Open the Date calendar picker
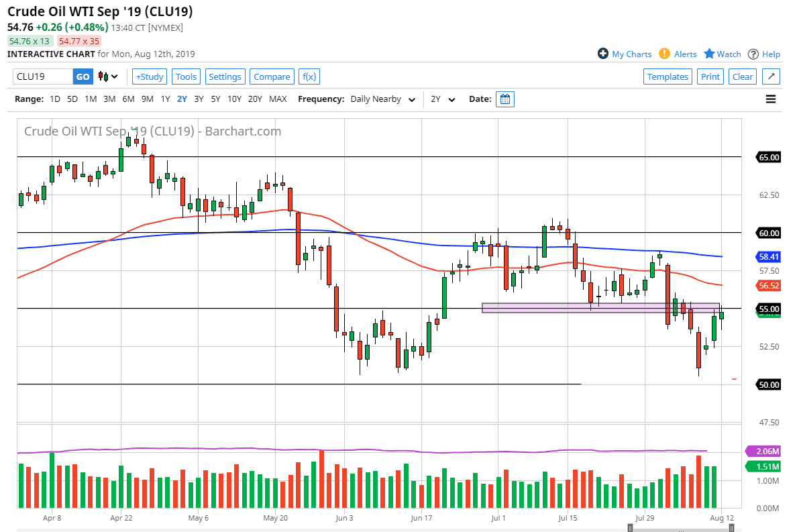This screenshot has height=532, width=799. point(504,99)
